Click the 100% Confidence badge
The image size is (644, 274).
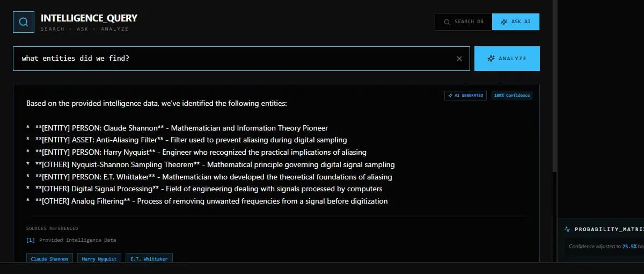(512, 95)
